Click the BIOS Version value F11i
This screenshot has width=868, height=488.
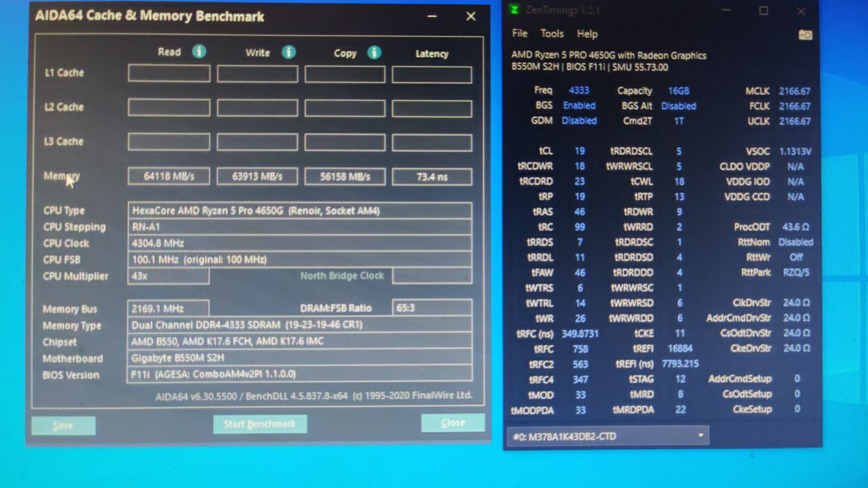click(x=300, y=373)
